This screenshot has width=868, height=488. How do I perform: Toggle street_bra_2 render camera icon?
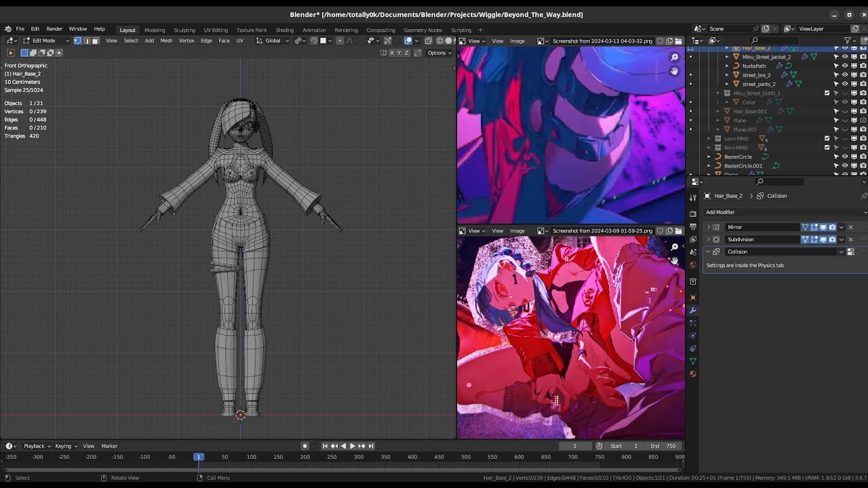click(863, 75)
